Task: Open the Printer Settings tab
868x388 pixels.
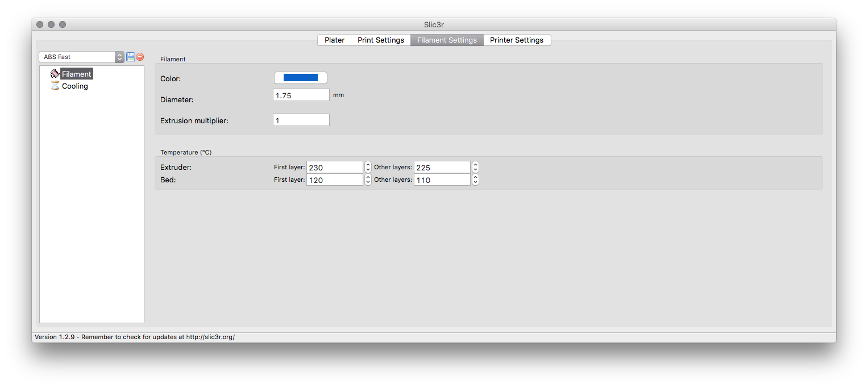Action: coord(517,40)
